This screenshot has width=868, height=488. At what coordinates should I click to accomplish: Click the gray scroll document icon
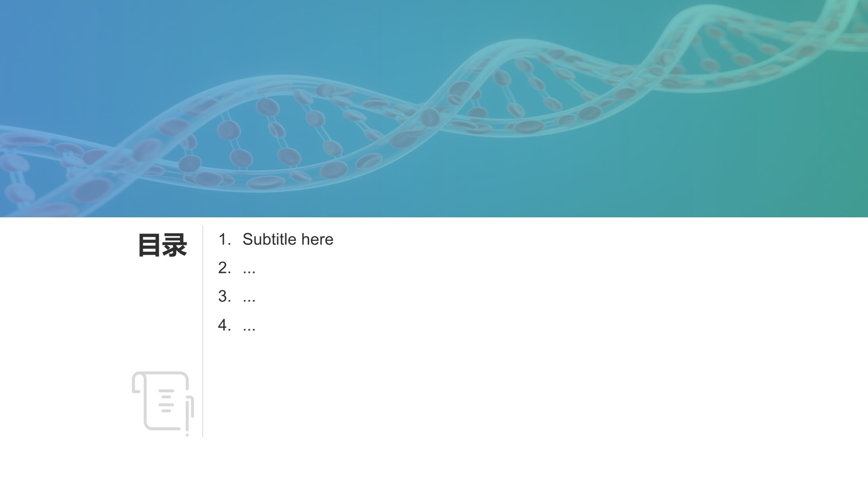[163, 404]
